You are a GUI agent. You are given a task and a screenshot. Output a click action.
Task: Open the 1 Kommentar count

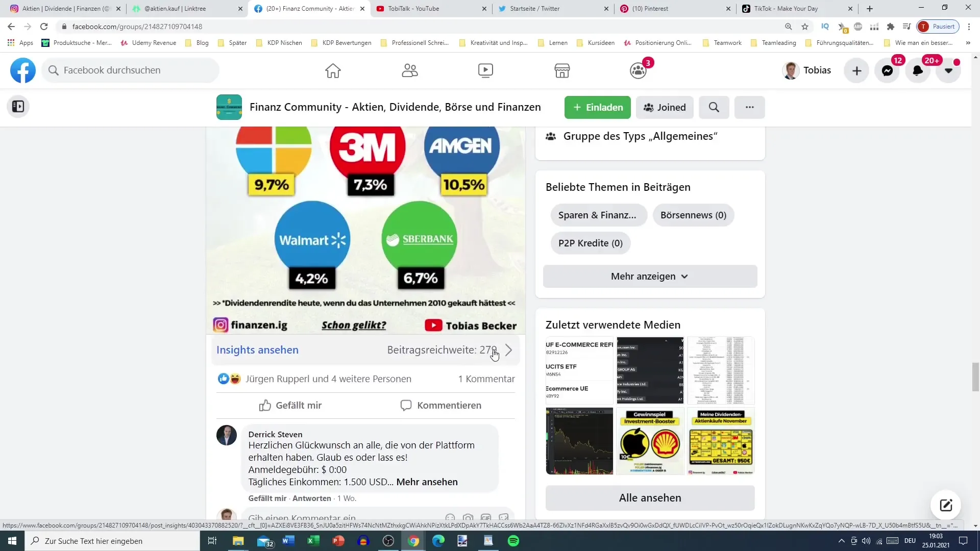click(x=486, y=379)
